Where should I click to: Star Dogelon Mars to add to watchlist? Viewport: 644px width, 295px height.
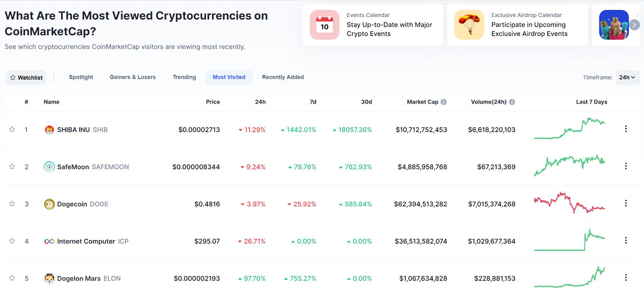point(12,278)
